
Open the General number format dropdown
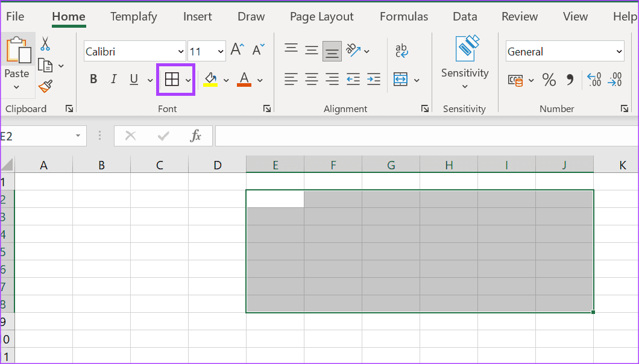pos(619,52)
